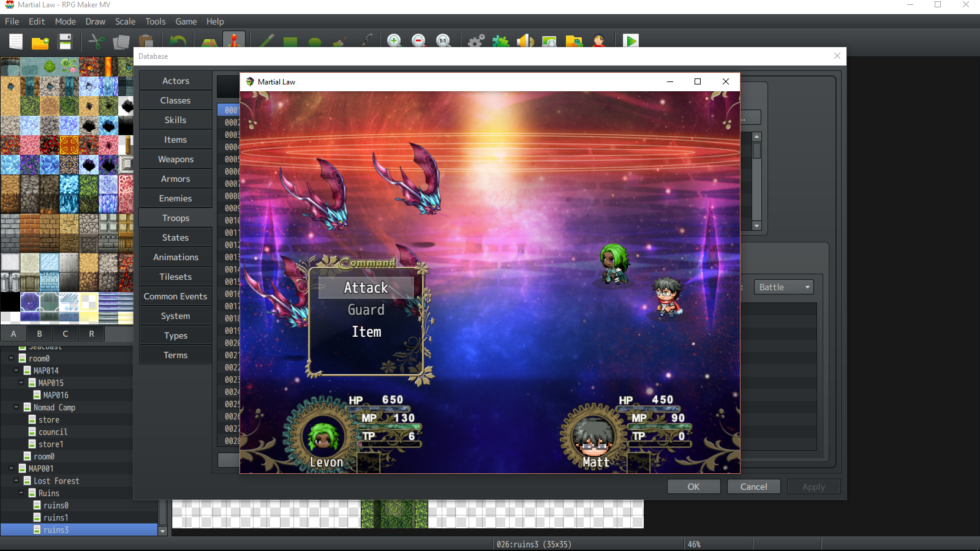Open the Actors tab in Database
Screen dimensions: 980x551
pyautogui.click(x=176, y=81)
